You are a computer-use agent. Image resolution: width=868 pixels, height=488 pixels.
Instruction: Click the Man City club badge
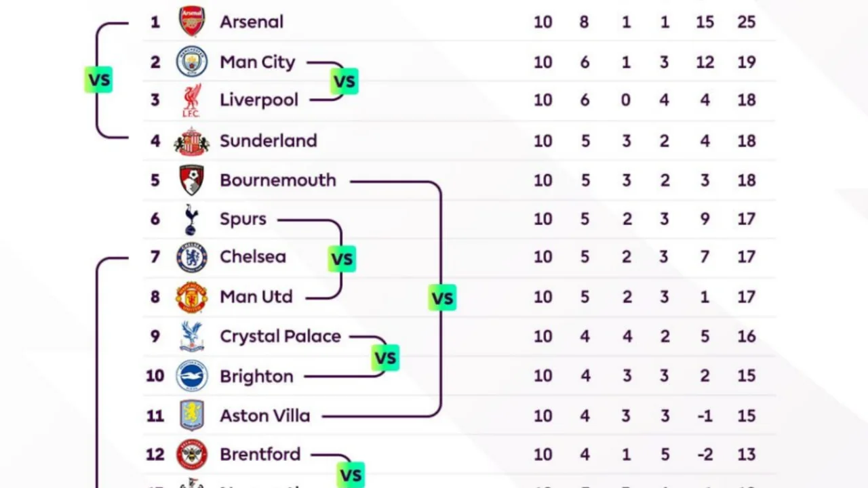192,62
